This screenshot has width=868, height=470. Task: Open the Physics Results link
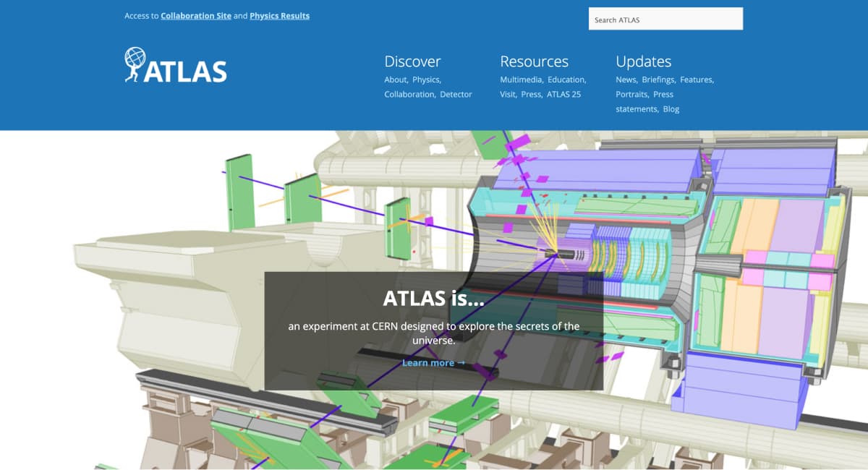(x=279, y=16)
